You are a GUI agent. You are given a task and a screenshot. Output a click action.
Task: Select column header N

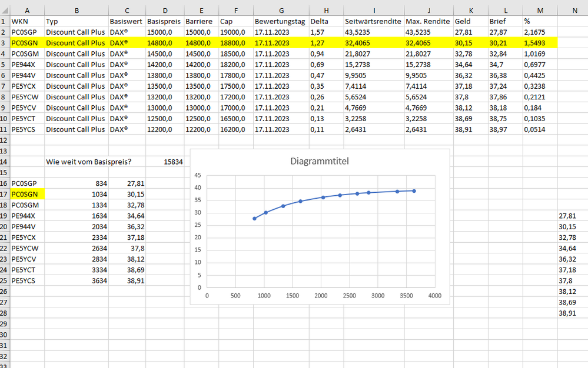(x=574, y=10)
